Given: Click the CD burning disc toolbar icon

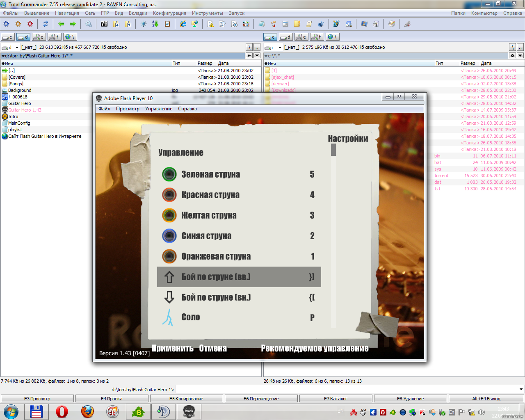Looking at the screenshot, I should click(392, 24).
